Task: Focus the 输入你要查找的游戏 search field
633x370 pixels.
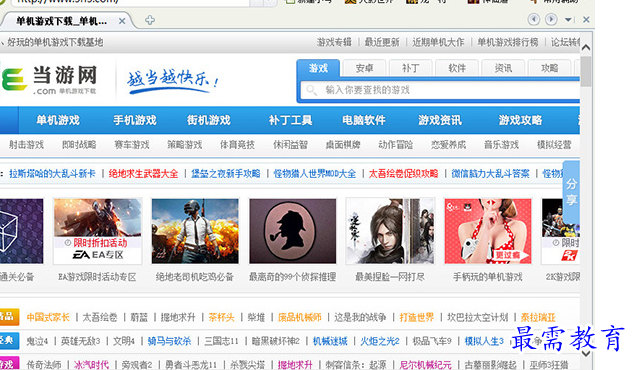Action: point(440,90)
